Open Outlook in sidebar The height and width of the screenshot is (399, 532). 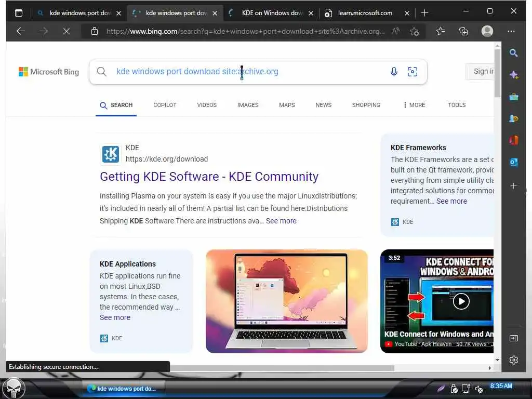[x=514, y=163]
